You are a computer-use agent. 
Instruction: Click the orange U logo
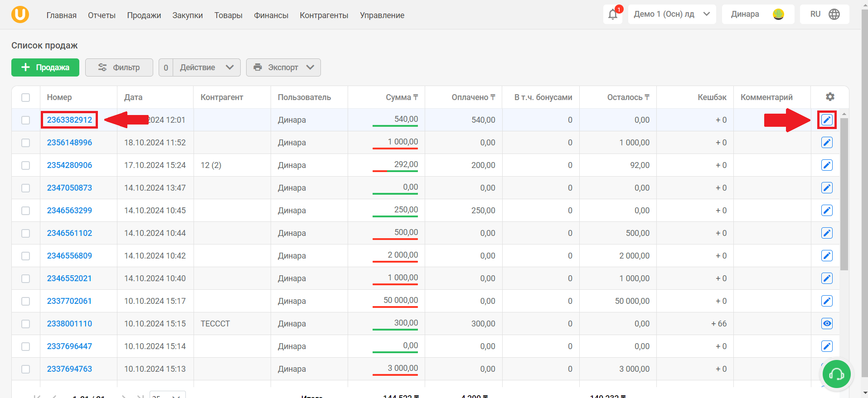point(20,14)
